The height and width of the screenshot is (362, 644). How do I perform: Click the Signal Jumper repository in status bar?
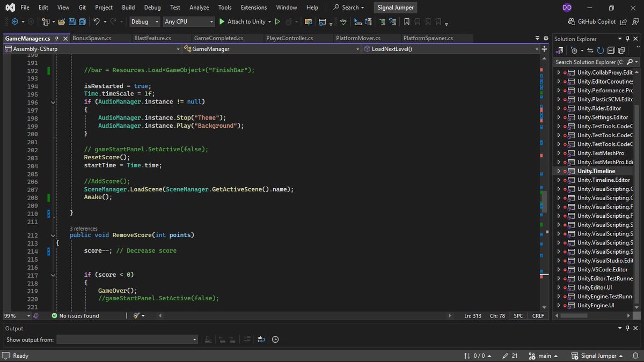[x=597, y=356]
